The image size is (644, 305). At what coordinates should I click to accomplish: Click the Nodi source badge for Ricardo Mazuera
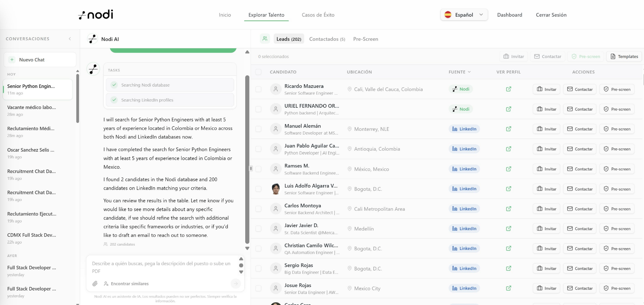click(x=461, y=89)
